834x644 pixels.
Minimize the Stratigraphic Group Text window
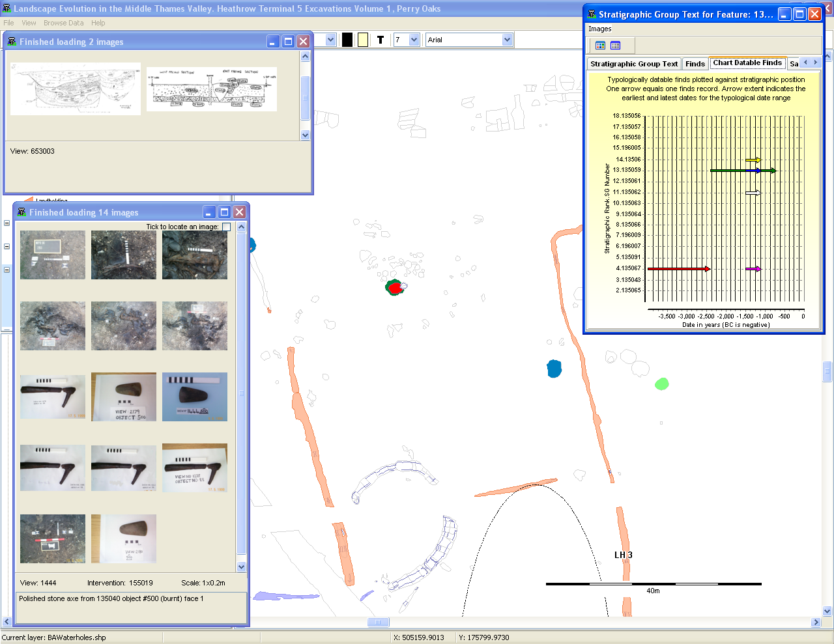tap(784, 14)
